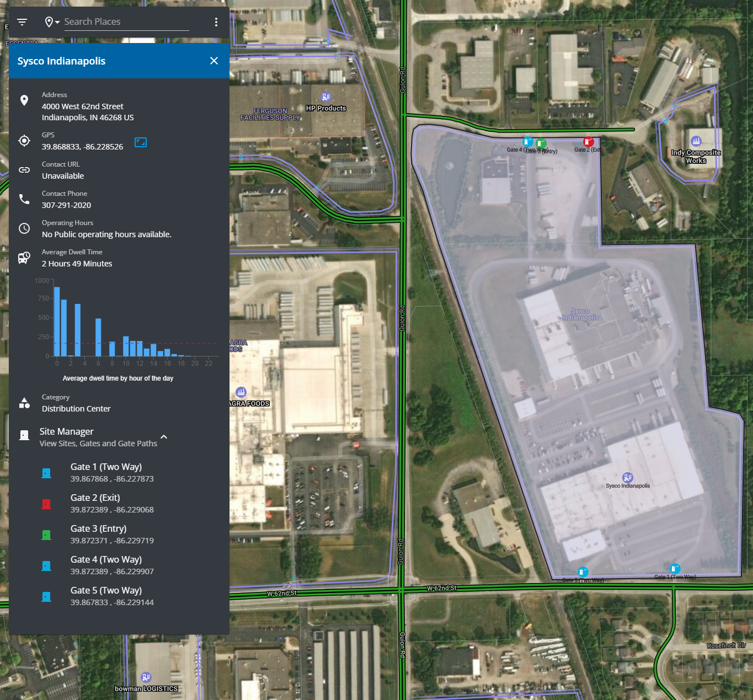Viewport: 753px width, 700px height.
Task: Select the Gate 2 (Exit) marker on the map
Action: [x=588, y=141]
